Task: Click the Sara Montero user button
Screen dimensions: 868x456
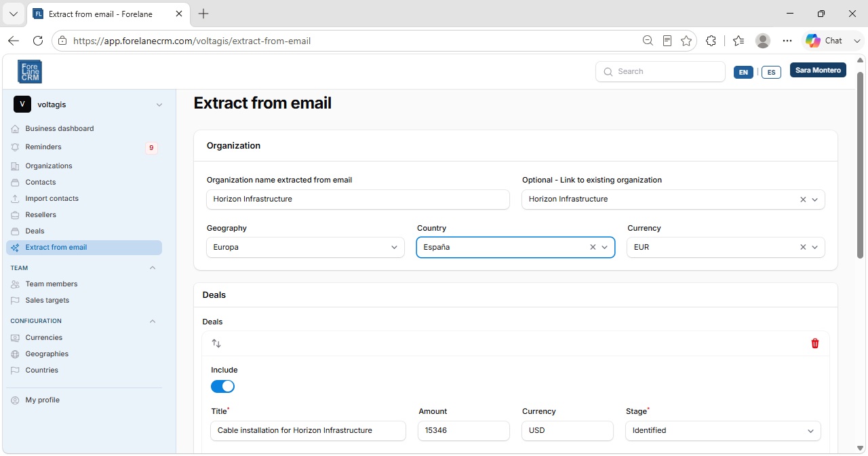Action: (818, 71)
